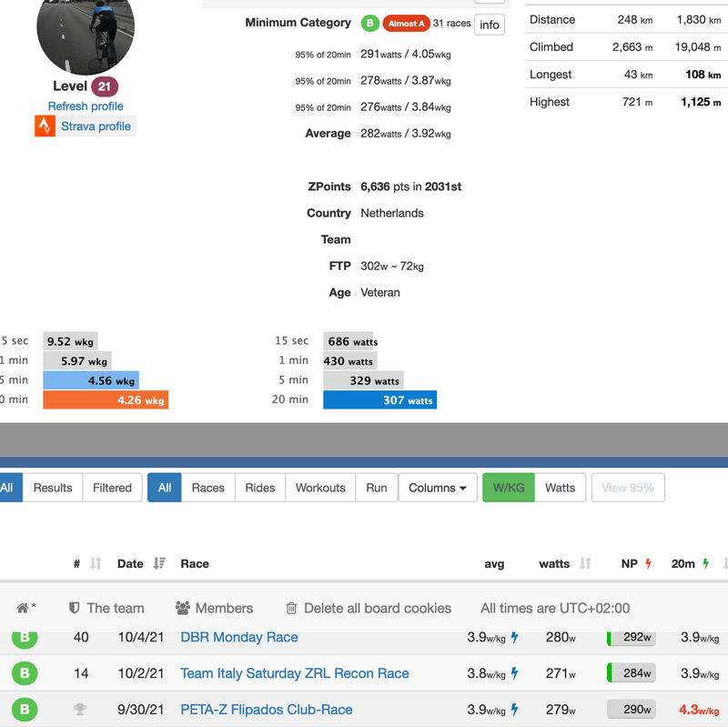The width and height of the screenshot is (728, 727).
Task: Click the shield icon beside The team
Action: point(74,608)
